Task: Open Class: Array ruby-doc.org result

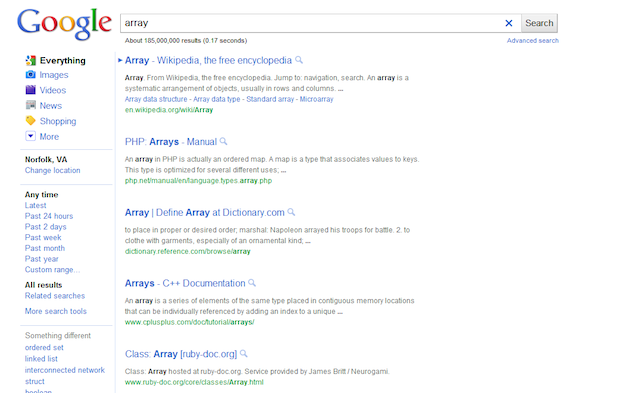Action: (x=181, y=354)
